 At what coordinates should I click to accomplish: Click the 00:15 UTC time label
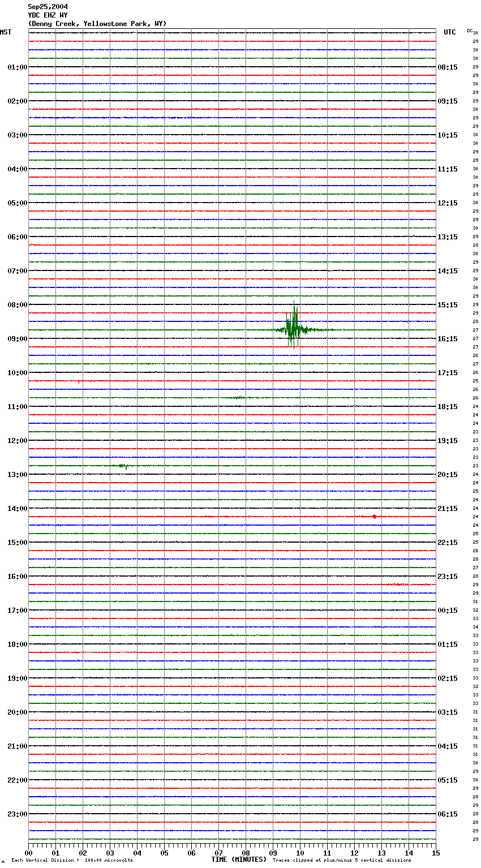coord(448,611)
